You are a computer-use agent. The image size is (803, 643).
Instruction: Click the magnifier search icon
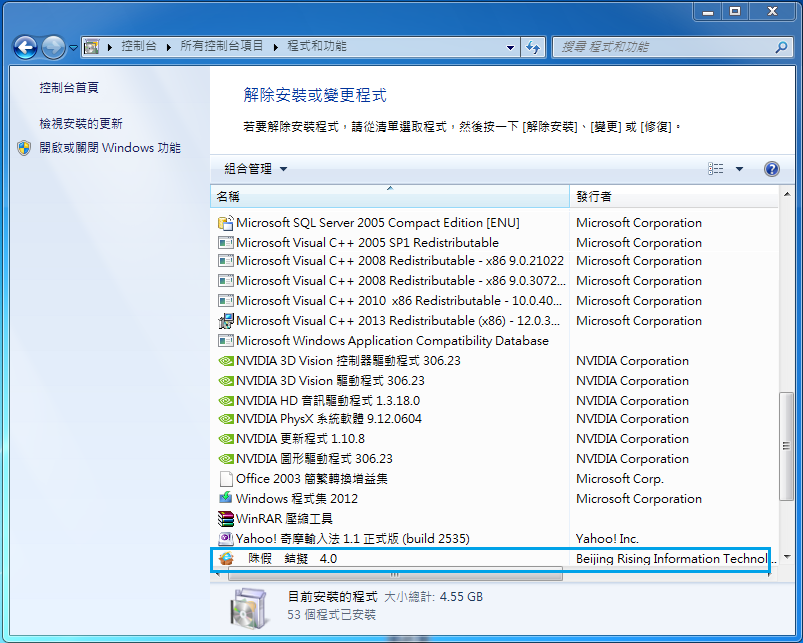781,47
